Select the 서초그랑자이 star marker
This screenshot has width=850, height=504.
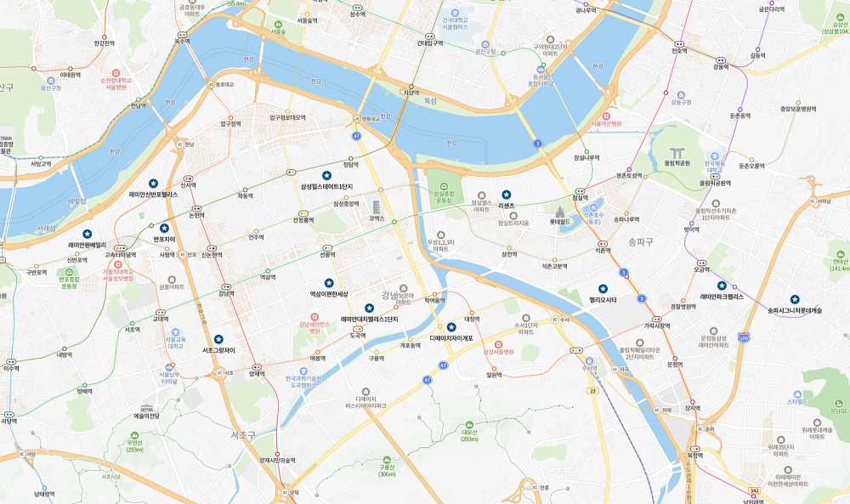[218, 339]
